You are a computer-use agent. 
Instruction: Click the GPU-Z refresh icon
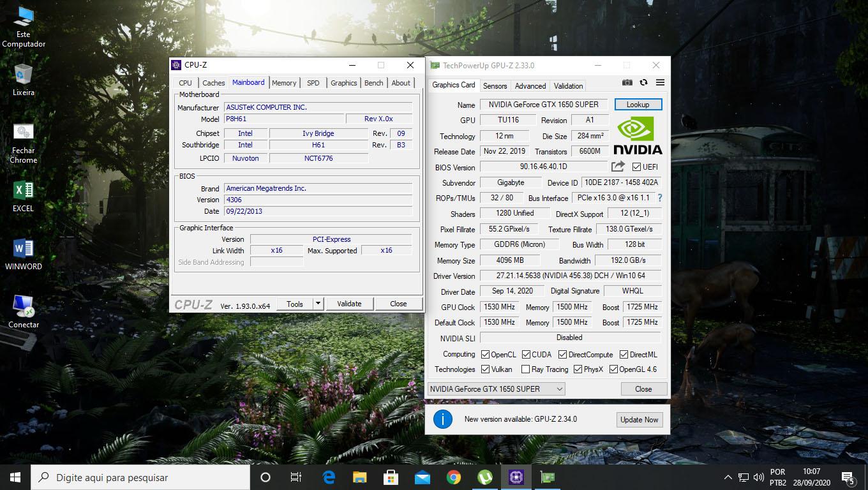click(x=643, y=82)
